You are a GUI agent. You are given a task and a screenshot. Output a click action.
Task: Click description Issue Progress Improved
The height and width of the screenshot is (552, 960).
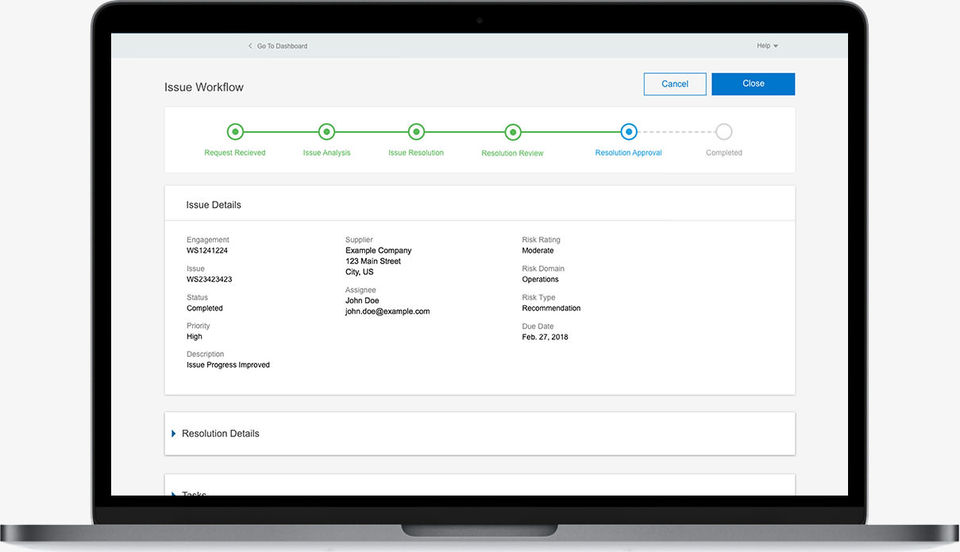[228, 365]
